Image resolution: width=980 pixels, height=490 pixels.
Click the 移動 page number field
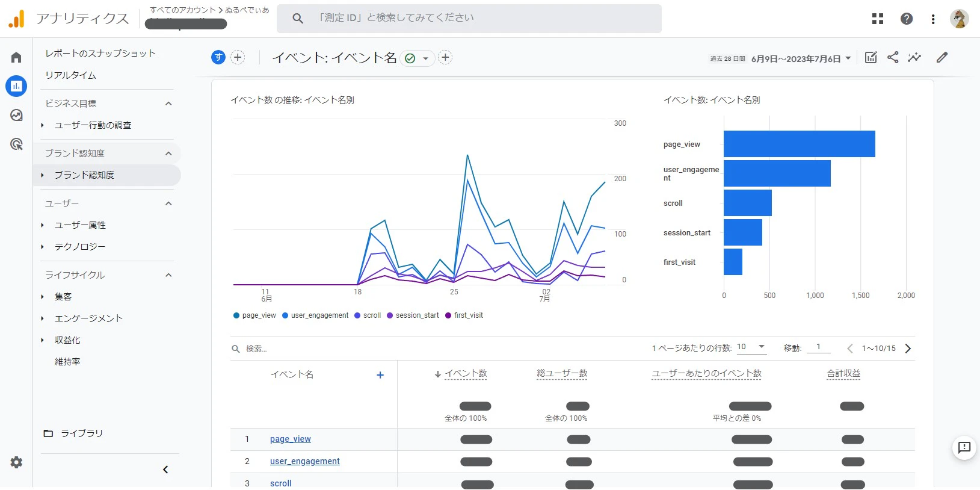pyautogui.click(x=818, y=347)
